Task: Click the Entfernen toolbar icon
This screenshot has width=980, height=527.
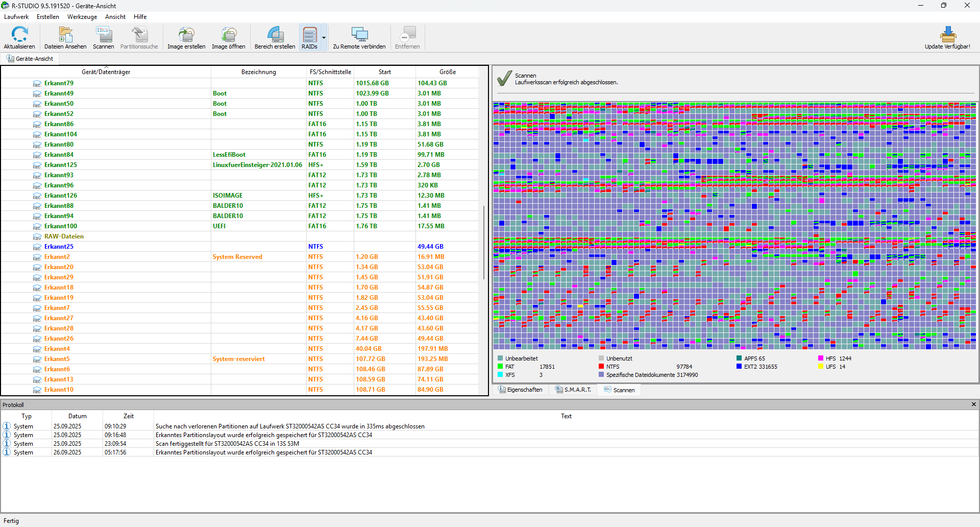Action: [x=407, y=35]
